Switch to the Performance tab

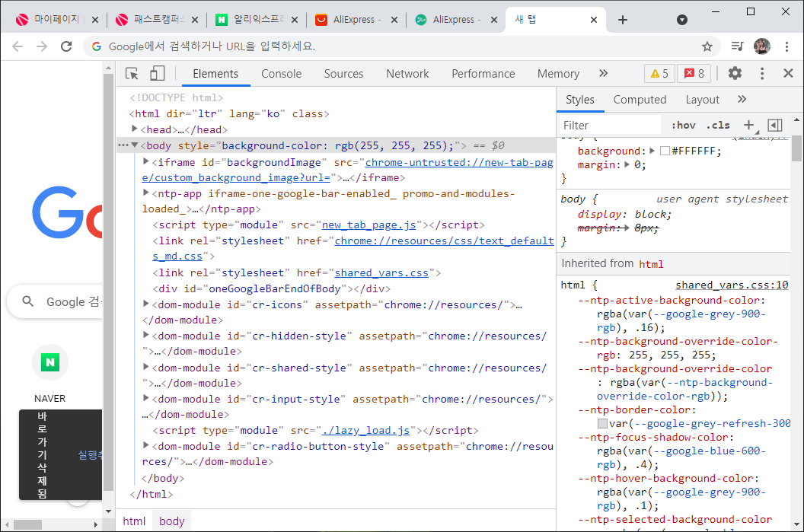[x=483, y=74]
